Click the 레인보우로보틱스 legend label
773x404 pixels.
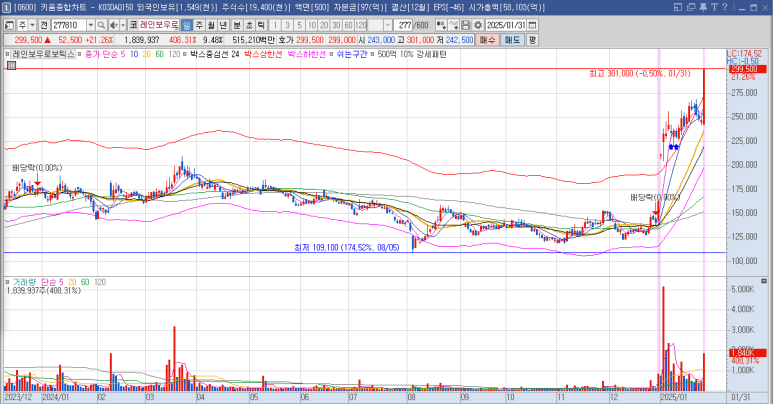43,54
